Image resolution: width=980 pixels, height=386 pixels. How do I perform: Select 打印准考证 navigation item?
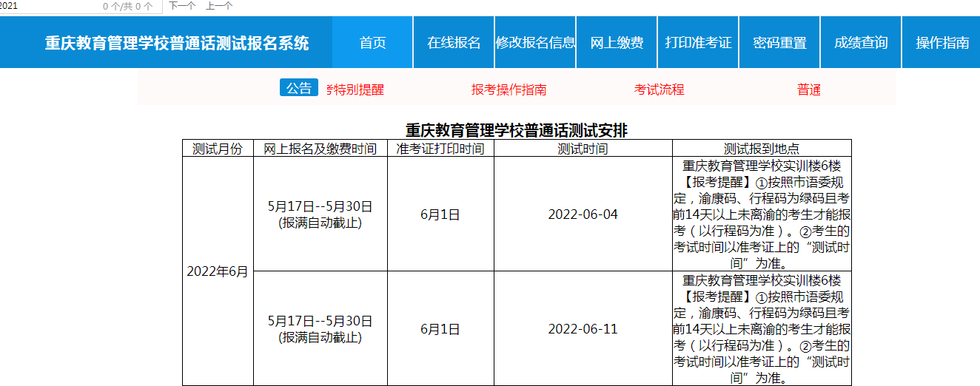tap(698, 42)
